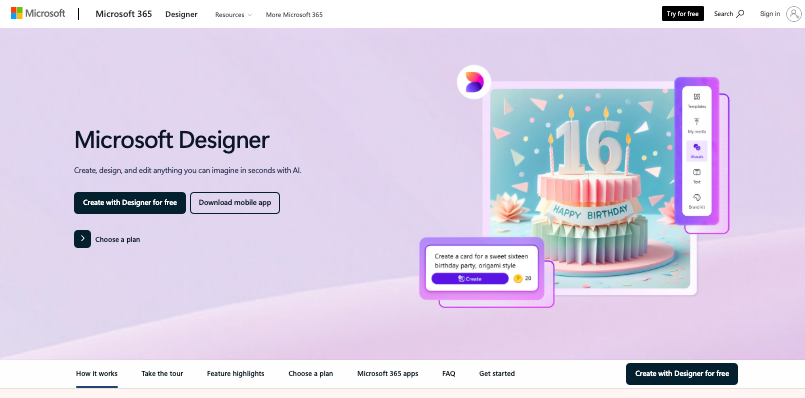The width and height of the screenshot is (805, 398).
Task: Click the Microsoft logo
Action: coord(38,13)
